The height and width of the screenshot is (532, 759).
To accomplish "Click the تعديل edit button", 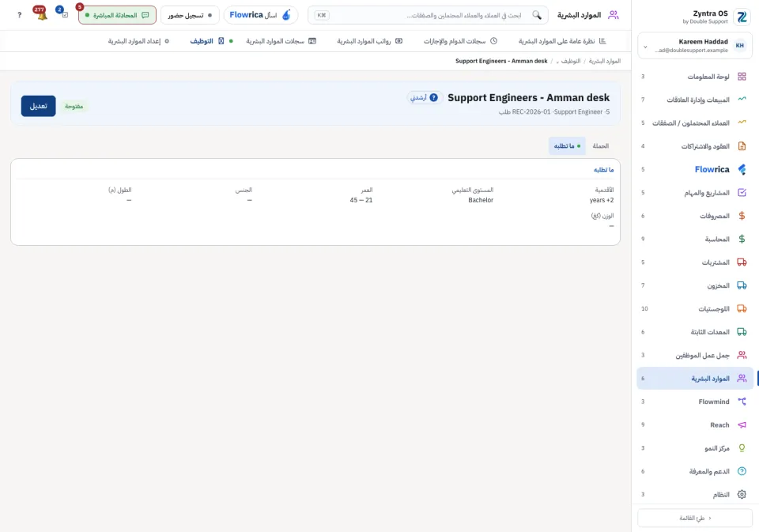I will (38, 106).
